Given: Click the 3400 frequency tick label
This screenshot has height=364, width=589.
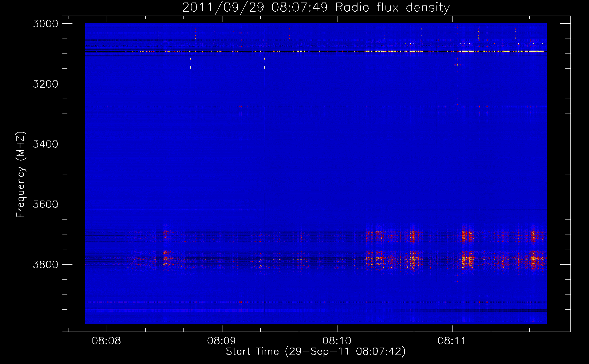Looking at the screenshot, I should [x=46, y=144].
